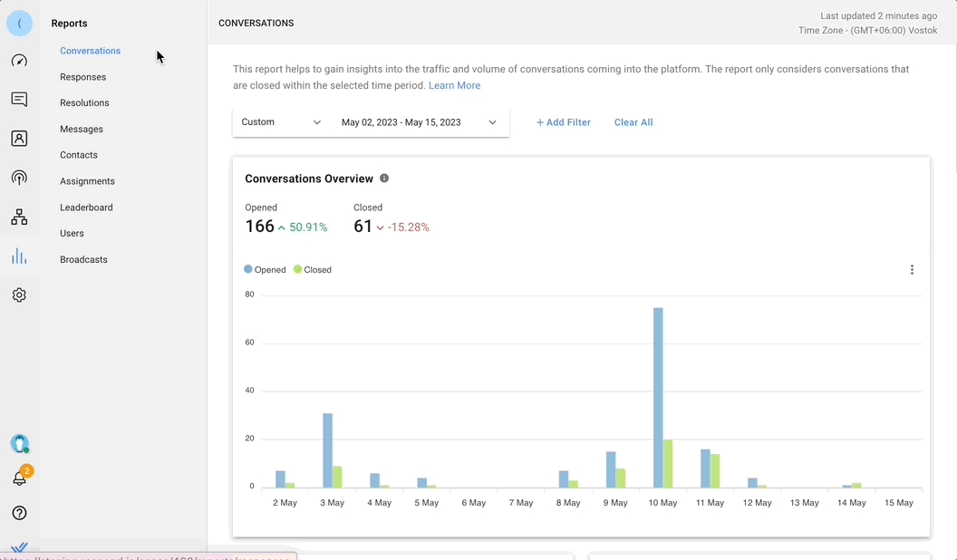The image size is (957, 560).
Task: Open the Contacts icon in sidebar
Action: point(19,139)
